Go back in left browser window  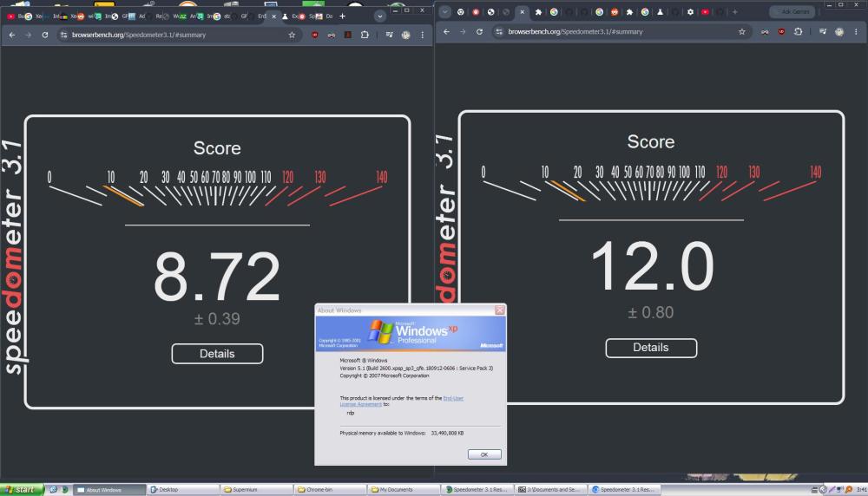(12, 35)
